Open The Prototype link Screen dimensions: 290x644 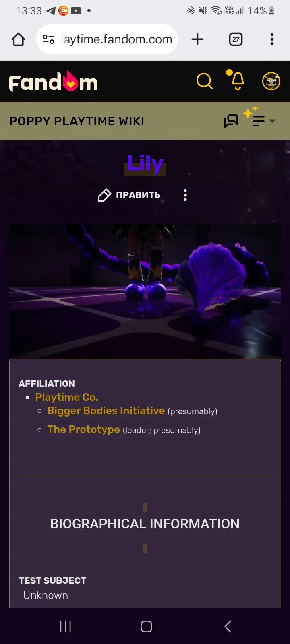click(x=83, y=429)
